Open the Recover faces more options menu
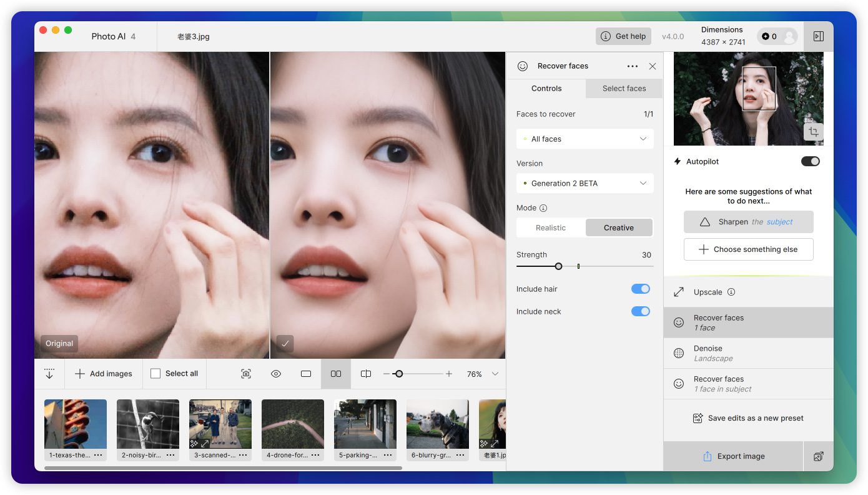868x495 pixels. [632, 66]
